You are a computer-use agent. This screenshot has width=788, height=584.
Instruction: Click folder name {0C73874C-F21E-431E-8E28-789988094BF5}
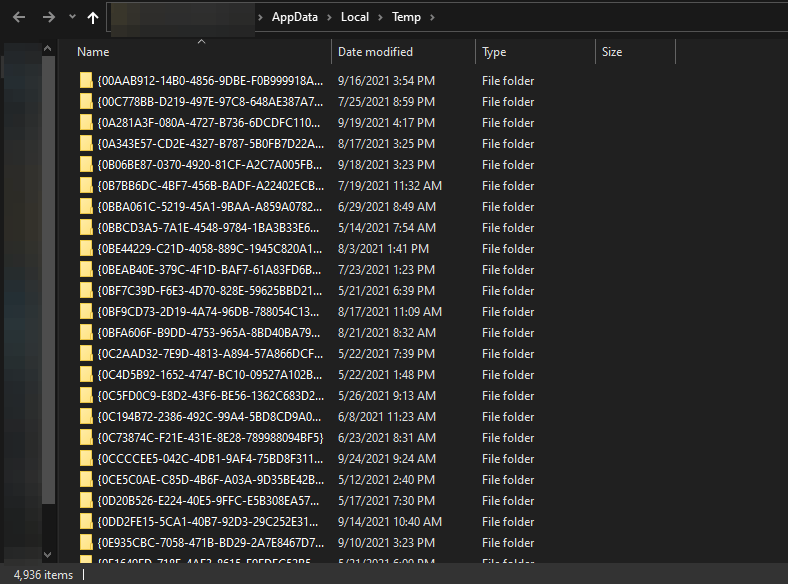coord(210,438)
